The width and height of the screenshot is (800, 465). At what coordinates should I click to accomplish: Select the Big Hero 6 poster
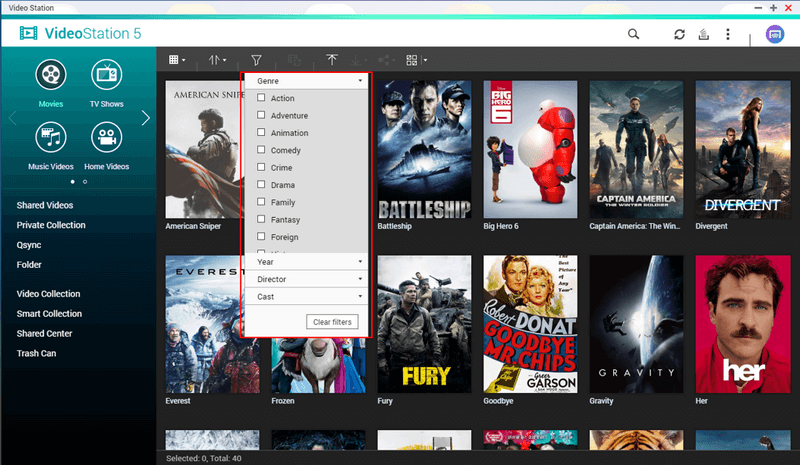[x=531, y=150]
